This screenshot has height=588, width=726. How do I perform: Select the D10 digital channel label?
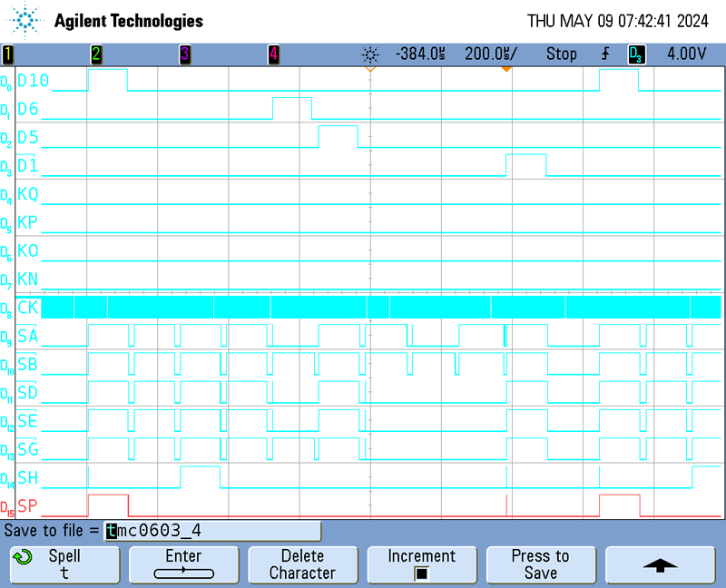(x=34, y=82)
